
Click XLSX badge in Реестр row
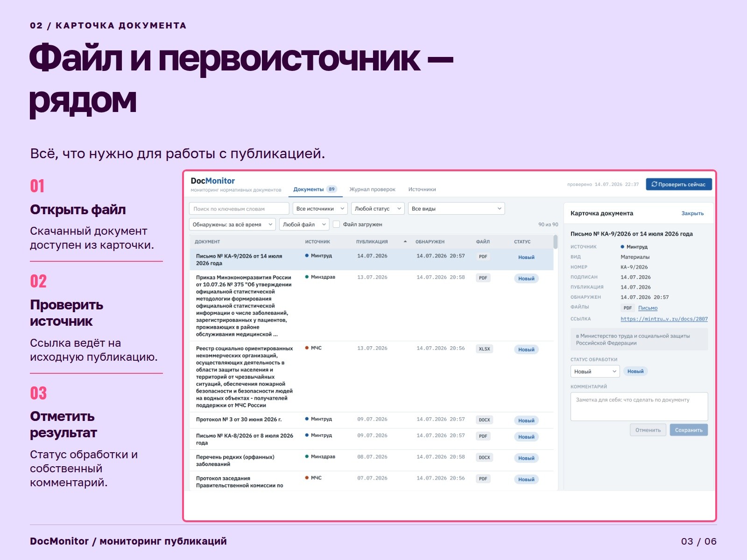coord(485,349)
